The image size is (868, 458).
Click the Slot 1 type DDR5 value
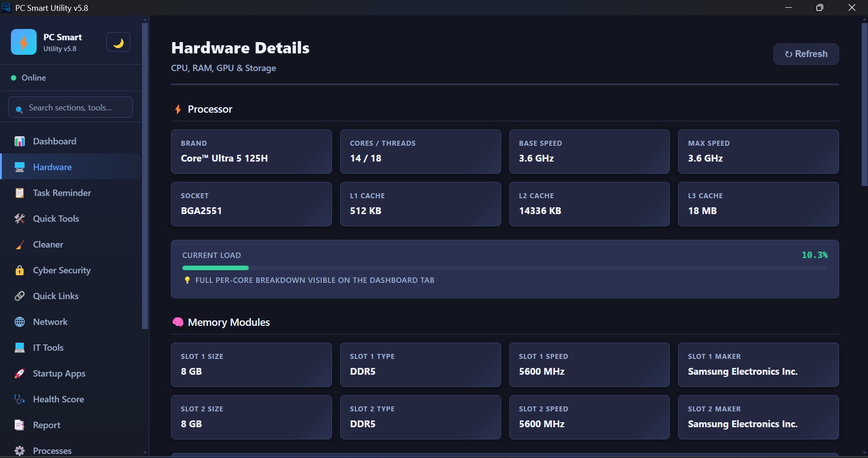click(x=363, y=372)
